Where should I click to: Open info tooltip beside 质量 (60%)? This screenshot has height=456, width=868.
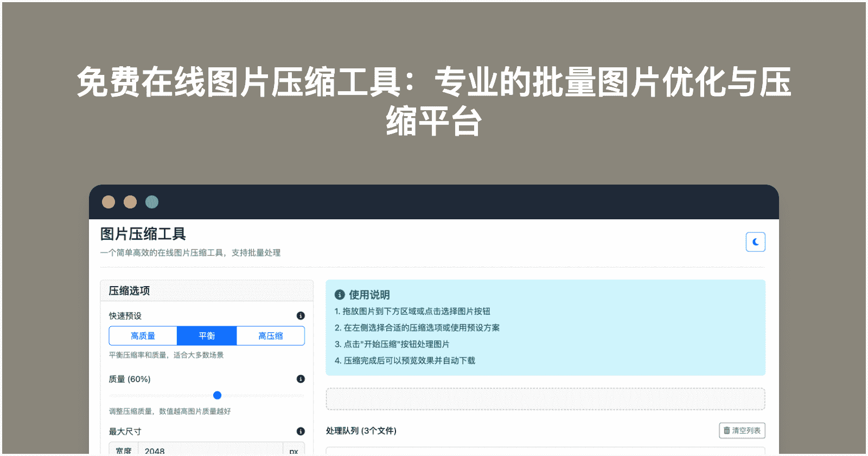(301, 379)
